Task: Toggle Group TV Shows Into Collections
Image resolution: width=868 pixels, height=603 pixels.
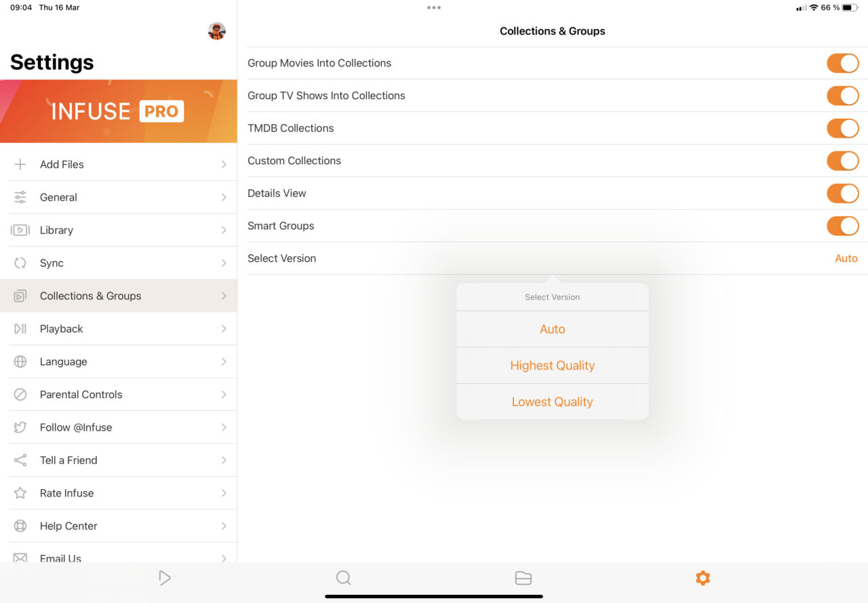Action: point(843,96)
